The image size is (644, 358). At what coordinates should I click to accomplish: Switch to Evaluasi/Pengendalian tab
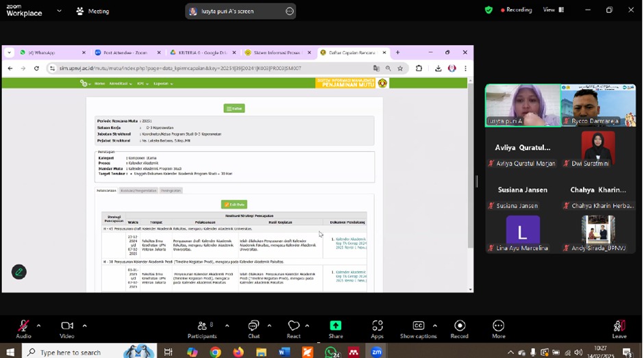pos(138,190)
